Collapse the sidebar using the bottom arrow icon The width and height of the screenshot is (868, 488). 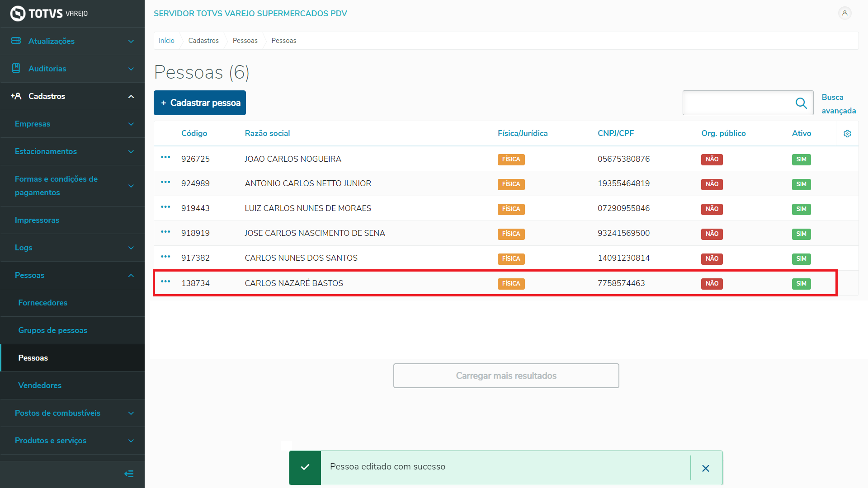click(129, 474)
